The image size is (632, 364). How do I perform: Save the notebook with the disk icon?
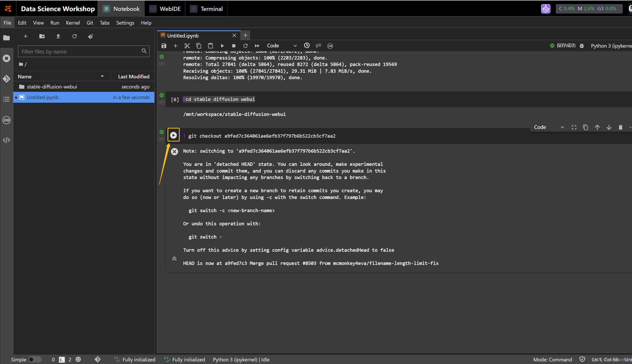click(164, 46)
